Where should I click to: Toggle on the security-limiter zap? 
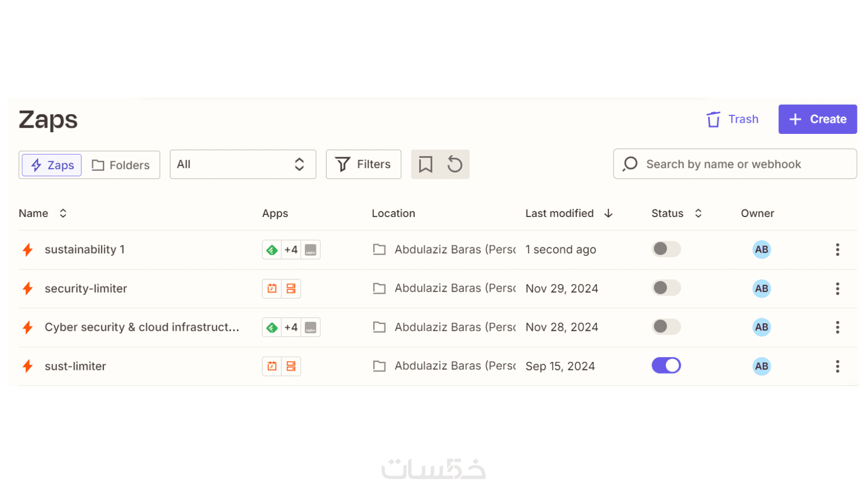coord(666,288)
